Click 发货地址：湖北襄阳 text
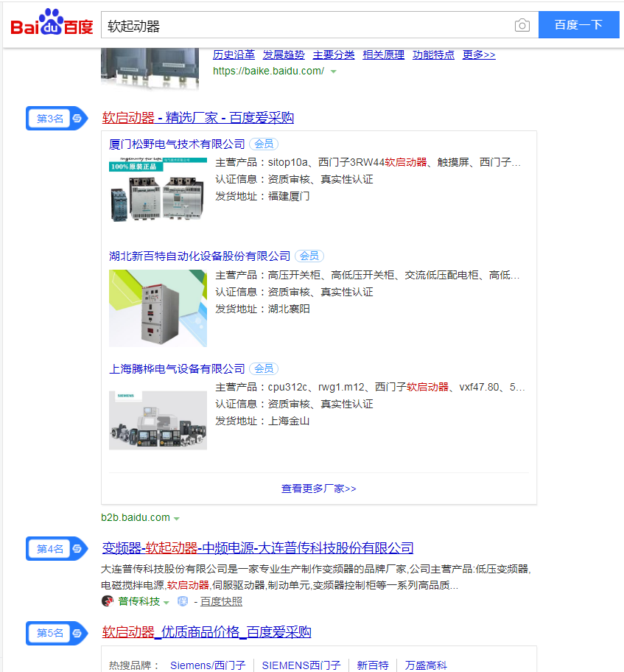 [262, 309]
